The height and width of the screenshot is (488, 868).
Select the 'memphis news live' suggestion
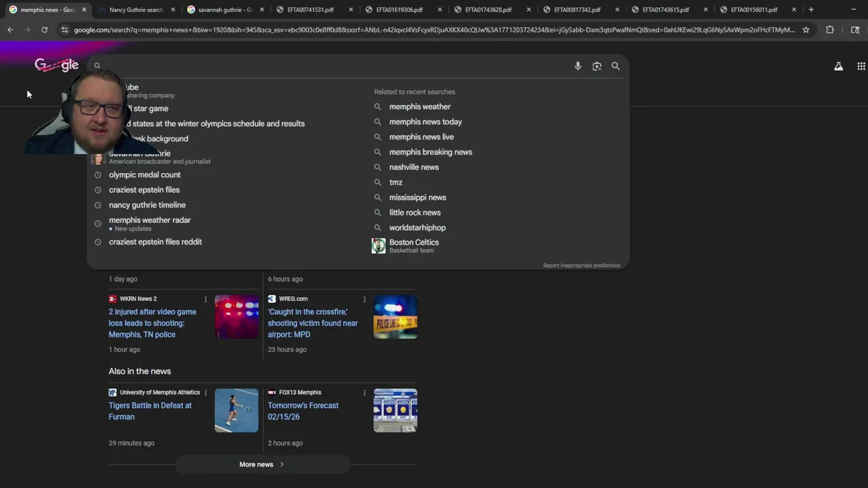tap(421, 137)
